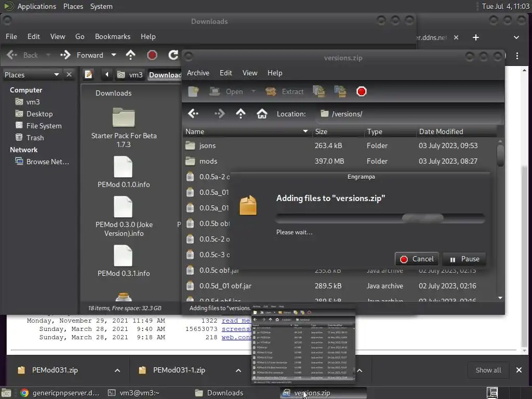
Task: Click Show all downloads button
Action: [488, 370]
